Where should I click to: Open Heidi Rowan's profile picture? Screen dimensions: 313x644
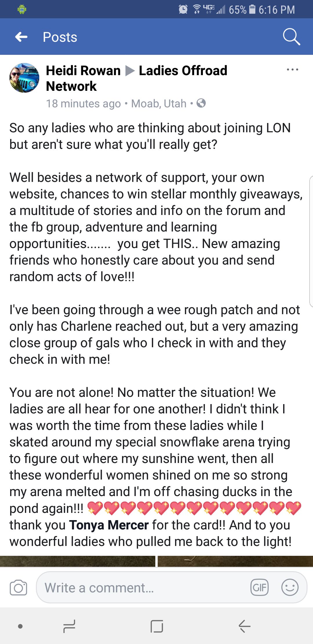click(x=24, y=78)
